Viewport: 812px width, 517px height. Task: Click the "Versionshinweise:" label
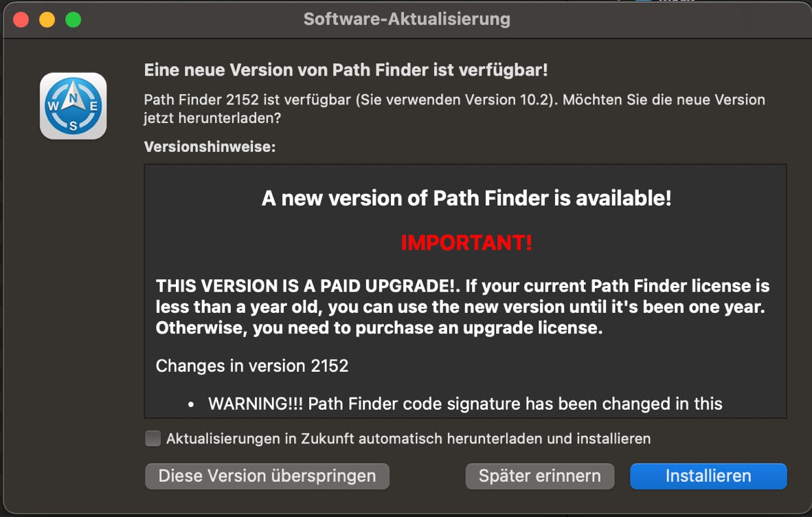[x=210, y=146]
